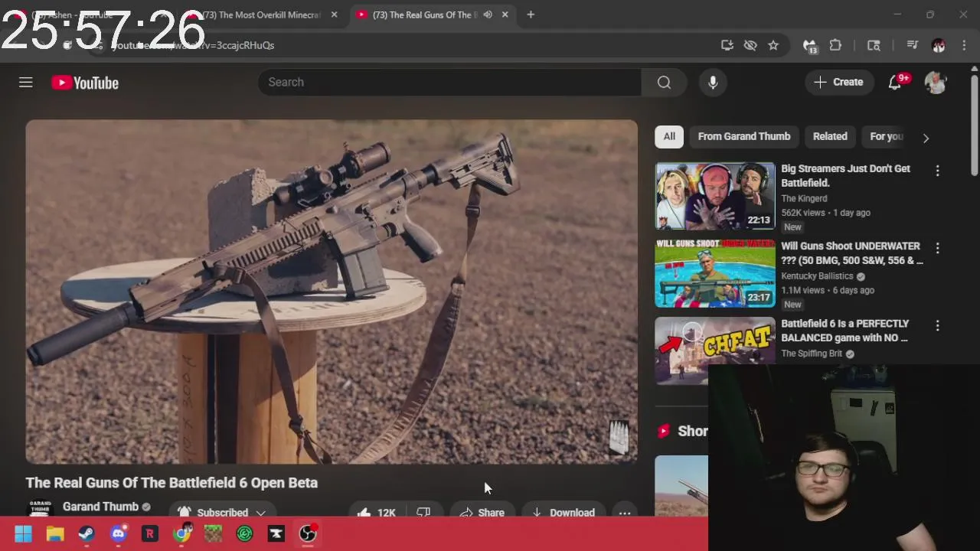Click the search magnifier button
Image resolution: width=980 pixels, height=551 pixels.
tap(664, 82)
